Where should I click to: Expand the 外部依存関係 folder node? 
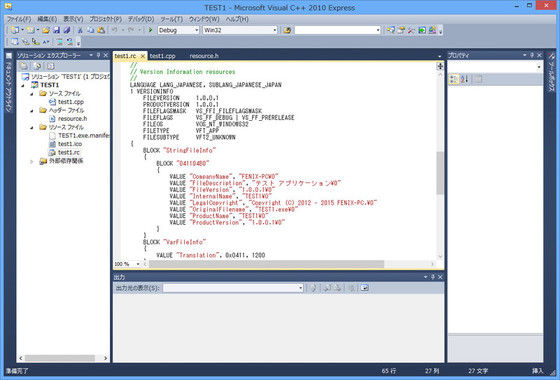[x=32, y=161]
